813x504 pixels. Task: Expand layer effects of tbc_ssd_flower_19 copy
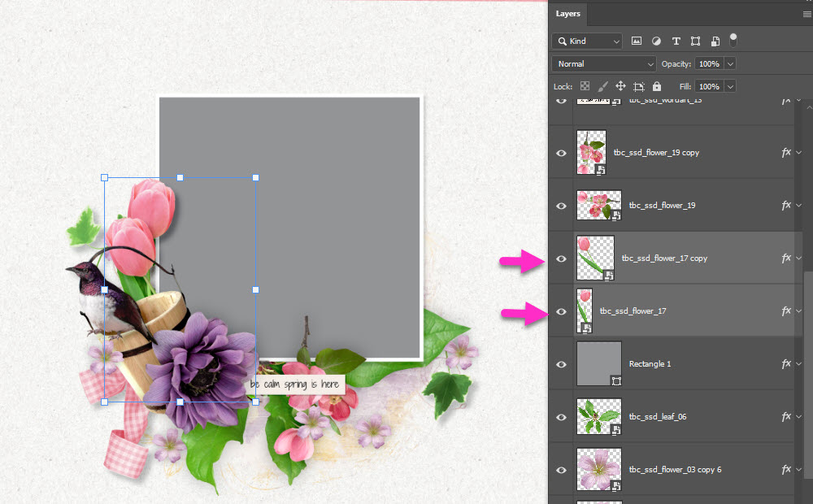pos(798,153)
